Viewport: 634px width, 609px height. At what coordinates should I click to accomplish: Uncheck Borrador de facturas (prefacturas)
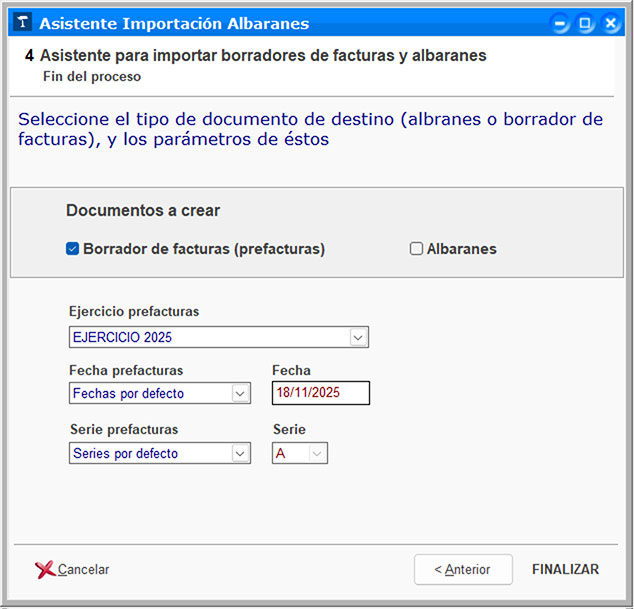[x=73, y=249]
